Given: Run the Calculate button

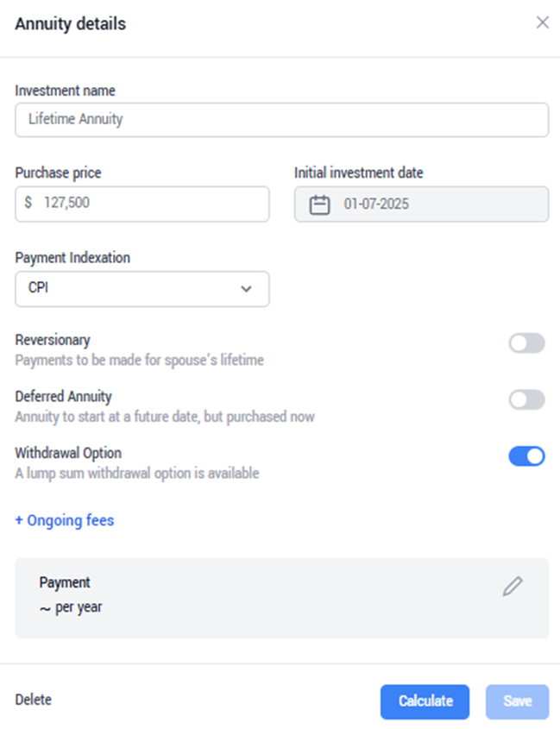Looking at the screenshot, I should [425, 701].
